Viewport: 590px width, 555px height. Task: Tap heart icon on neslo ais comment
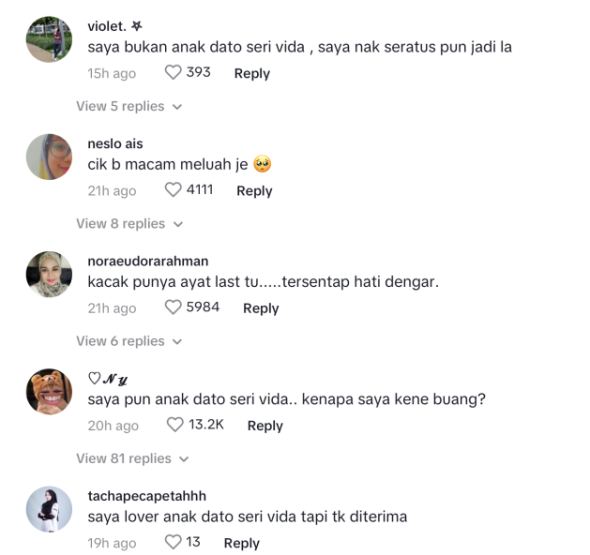click(x=173, y=190)
